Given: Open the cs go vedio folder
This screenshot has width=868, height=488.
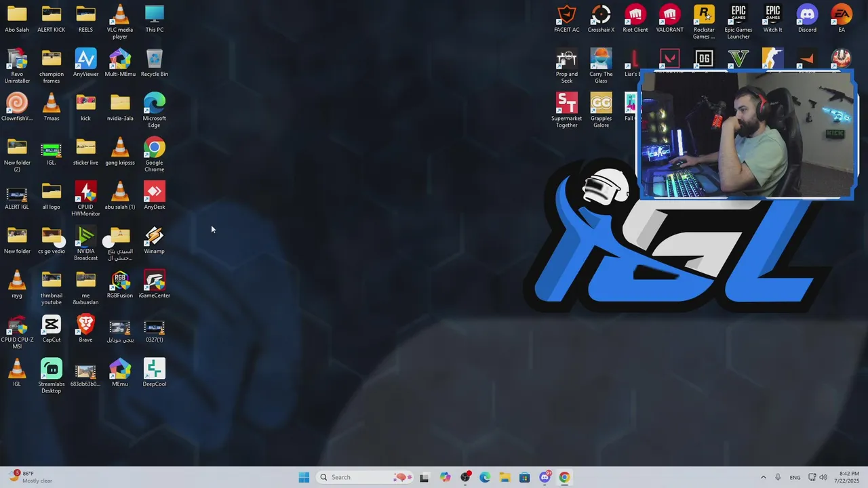Looking at the screenshot, I should [x=52, y=240].
